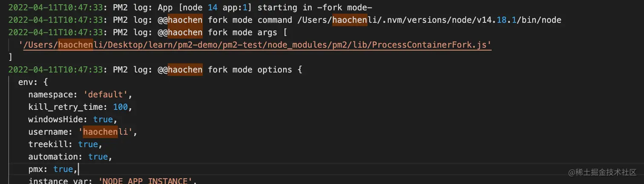The image size is (644, 184).
Task: Click the closing "]" bracket line
Action: point(10,57)
